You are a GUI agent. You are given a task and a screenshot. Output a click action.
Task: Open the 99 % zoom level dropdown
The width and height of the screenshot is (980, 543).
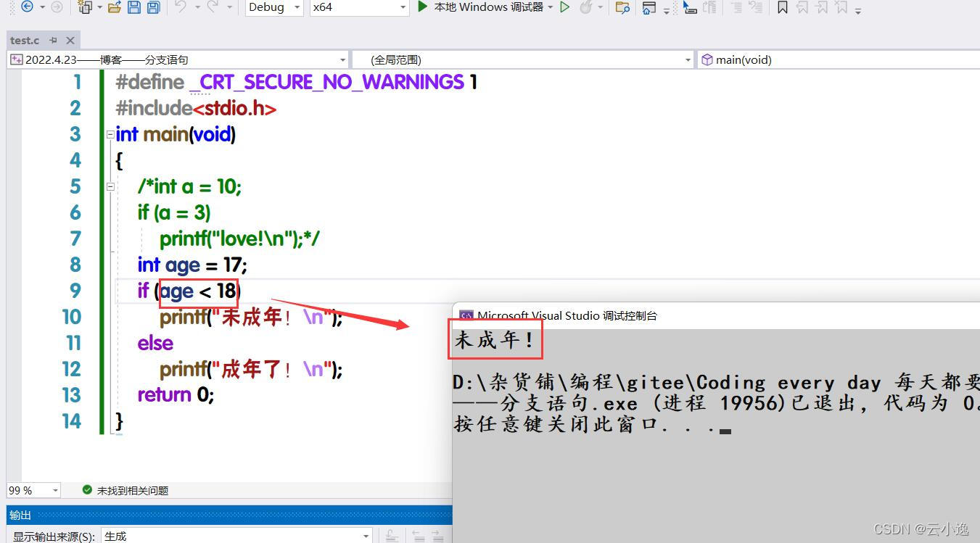(x=33, y=490)
